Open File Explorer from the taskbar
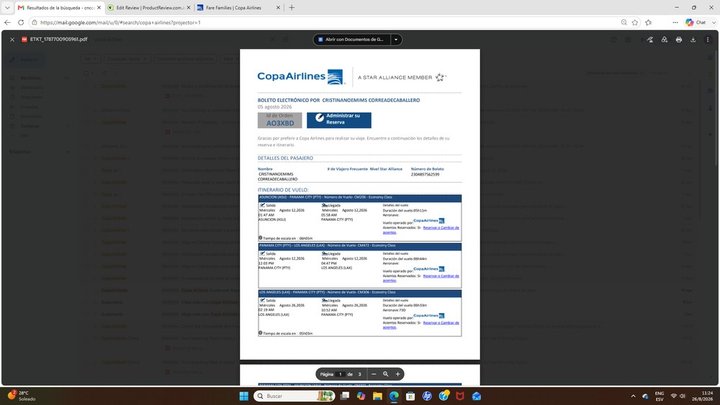The height and width of the screenshot is (405, 720). coord(377,396)
